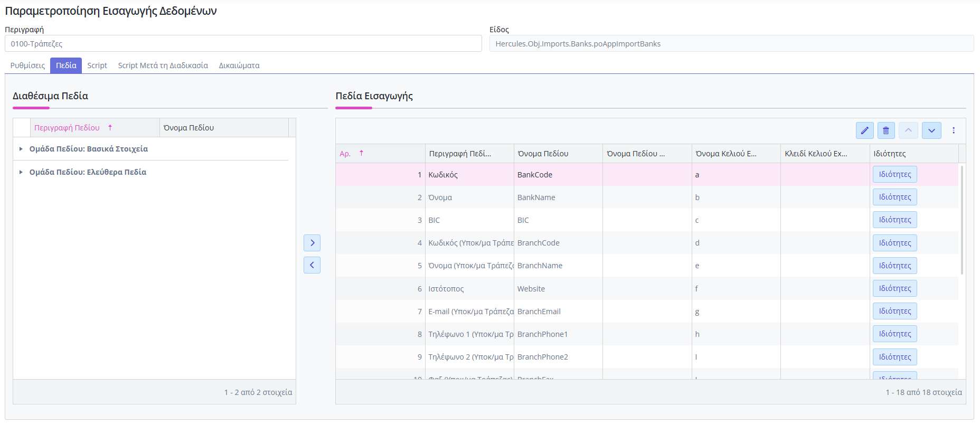Select the BankName cell
Viewport: 980px width, 424px height.
(558, 197)
